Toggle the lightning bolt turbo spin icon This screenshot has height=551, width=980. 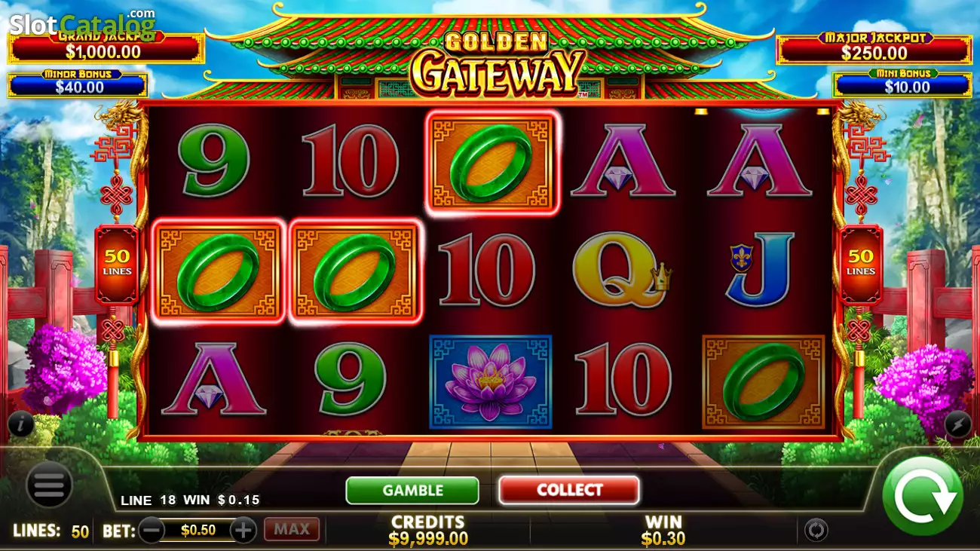point(958,425)
